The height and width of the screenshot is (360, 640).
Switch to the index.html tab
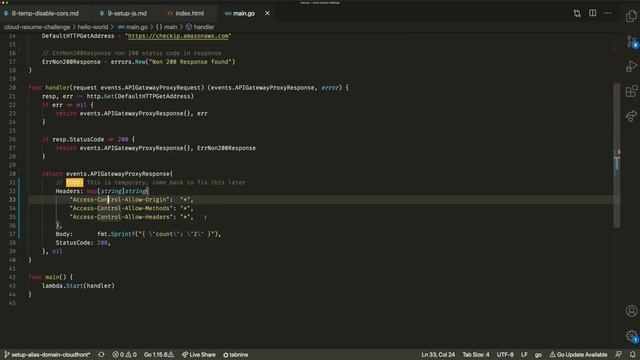(x=186, y=13)
